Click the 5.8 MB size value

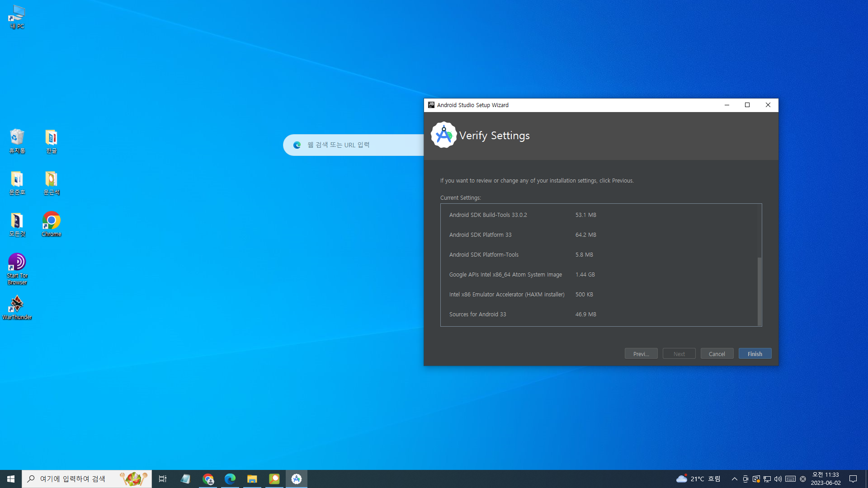click(584, 255)
